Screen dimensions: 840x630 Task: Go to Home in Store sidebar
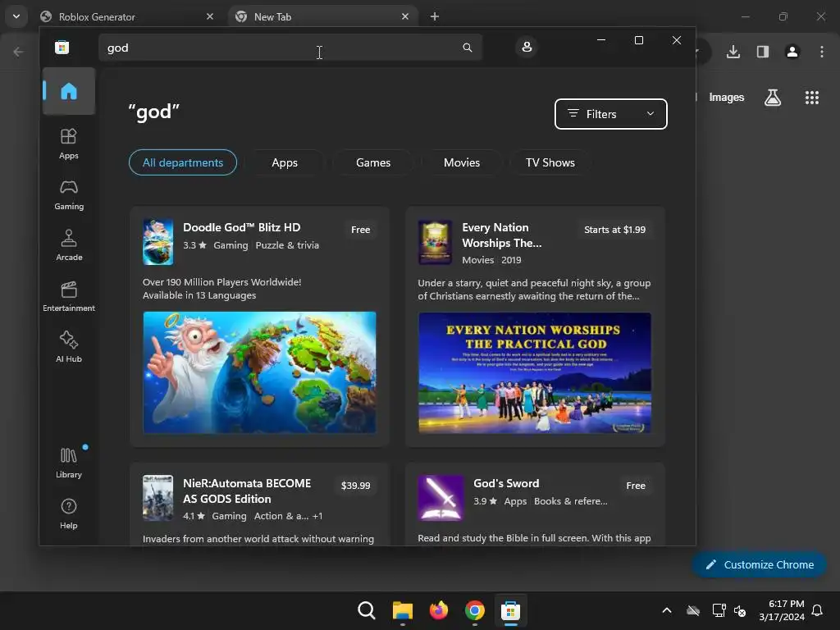tap(69, 91)
